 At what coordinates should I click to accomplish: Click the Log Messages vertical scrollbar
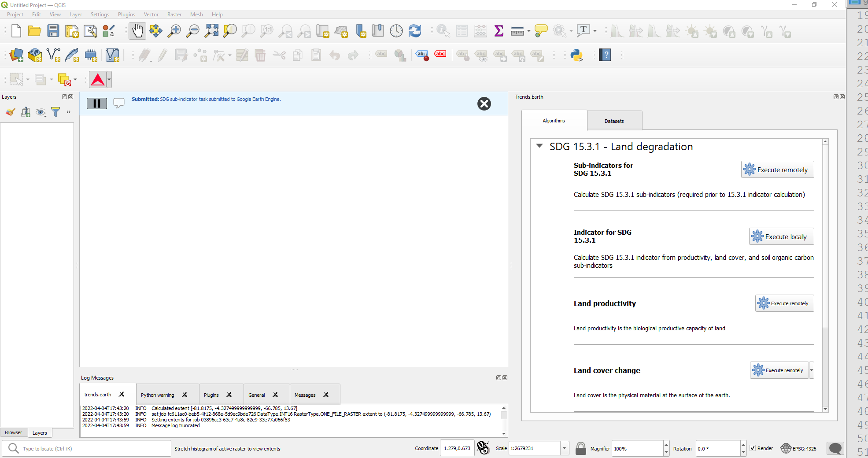pyautogui.click(x=504, y=421)
